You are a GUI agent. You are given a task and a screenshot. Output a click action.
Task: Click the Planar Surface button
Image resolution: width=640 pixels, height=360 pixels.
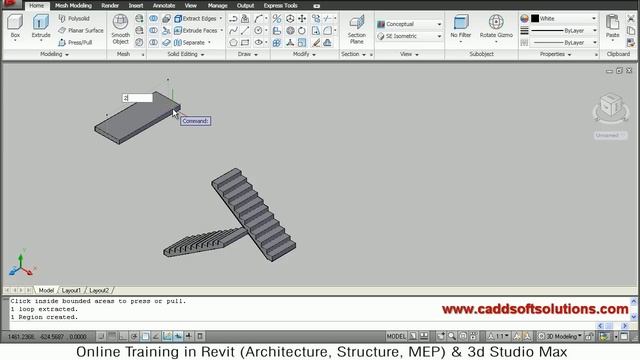point(80,30)
